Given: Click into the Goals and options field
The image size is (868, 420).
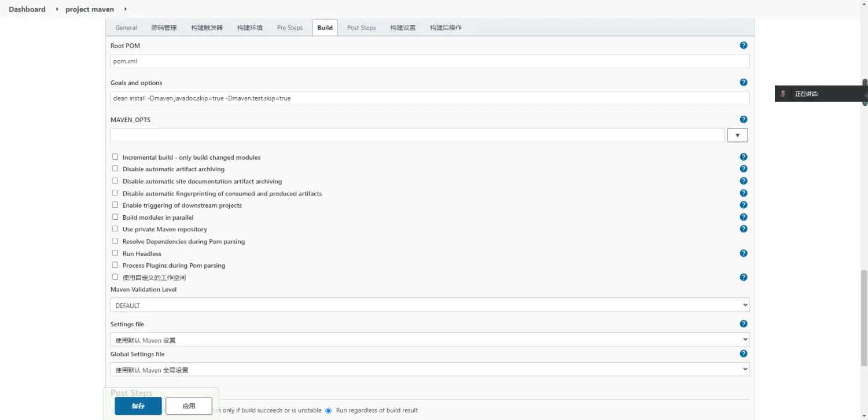Looking at the screenshot, I should pos(429,98).
